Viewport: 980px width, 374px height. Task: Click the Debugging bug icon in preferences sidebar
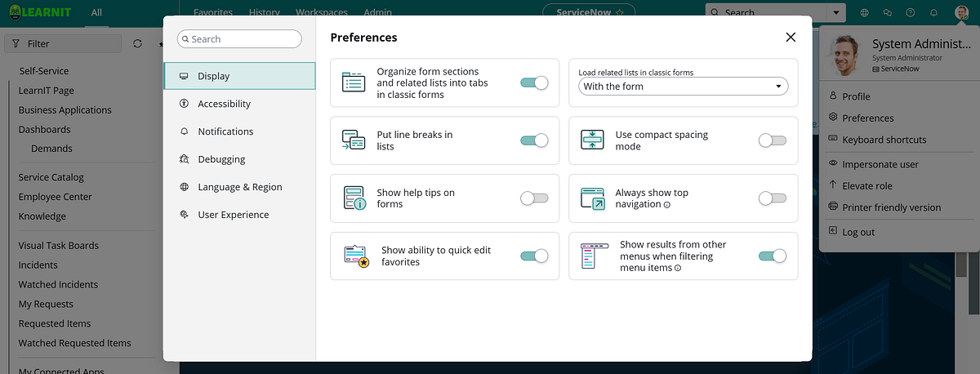click(184, 159)
